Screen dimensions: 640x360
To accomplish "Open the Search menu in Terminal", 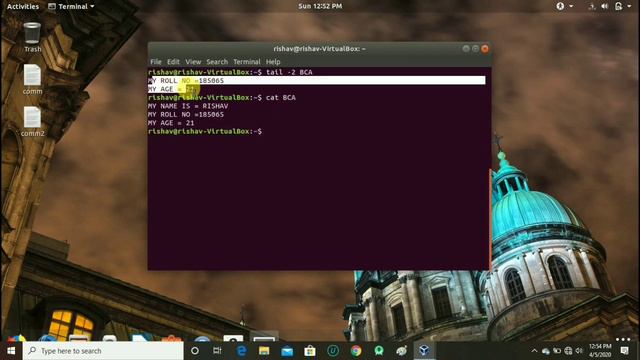I will (x=217, y=62).
